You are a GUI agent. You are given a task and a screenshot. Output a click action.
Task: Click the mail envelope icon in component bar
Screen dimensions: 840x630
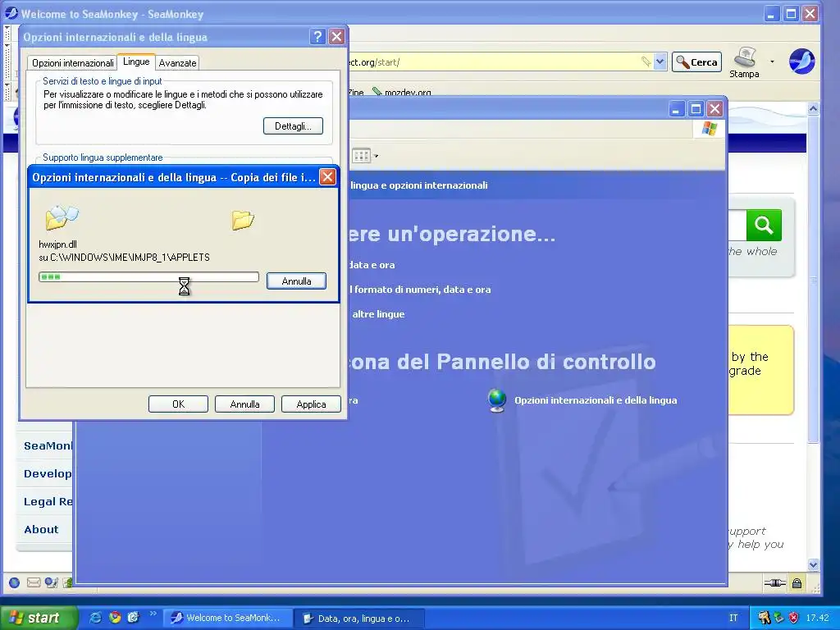click(34, 582)
